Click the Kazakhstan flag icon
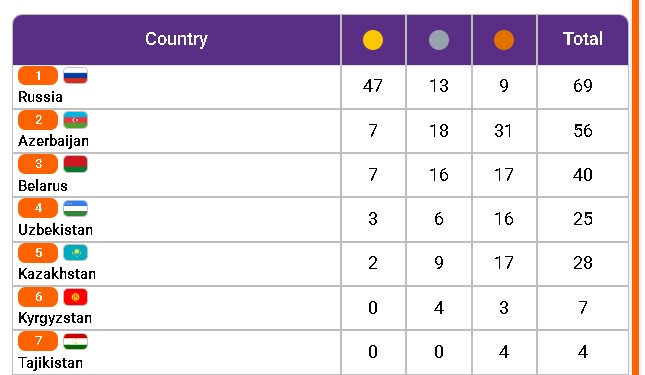This screenshot has height=375, width=645. coord(75,252)
